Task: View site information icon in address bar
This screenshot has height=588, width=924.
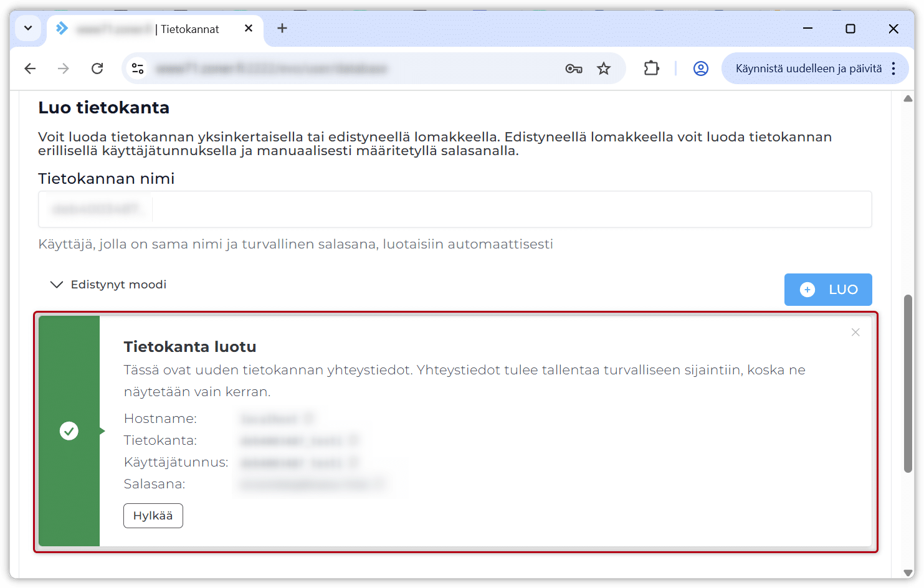Action: (x=138, y=69)
